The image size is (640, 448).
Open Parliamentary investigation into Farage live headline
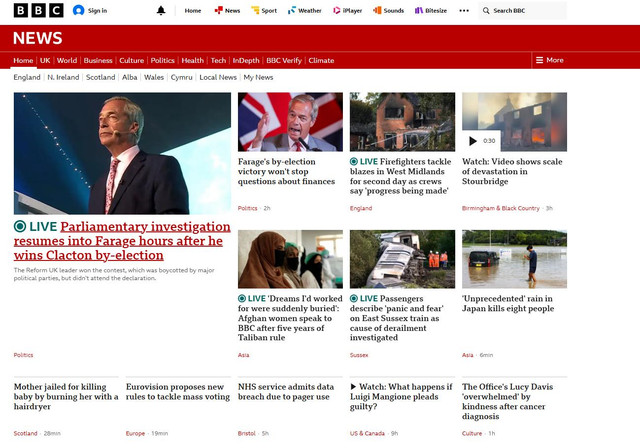point(122,241)
